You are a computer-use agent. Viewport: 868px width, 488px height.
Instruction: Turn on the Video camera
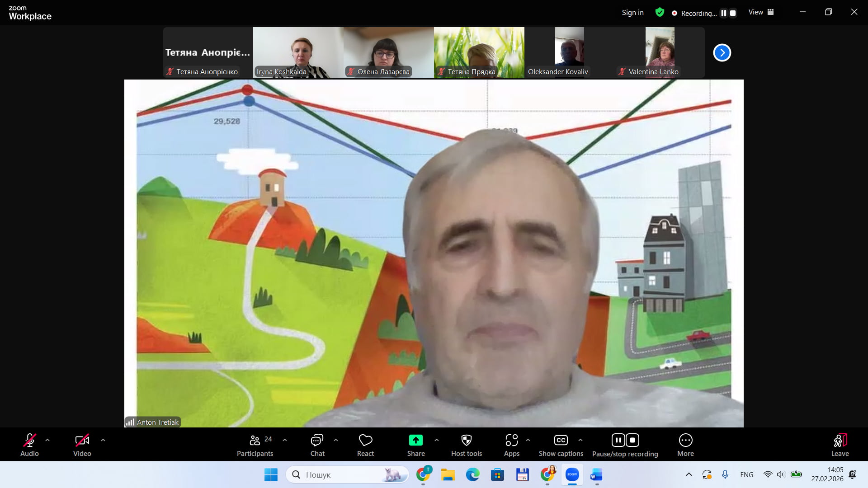click(x=82, y=440)
